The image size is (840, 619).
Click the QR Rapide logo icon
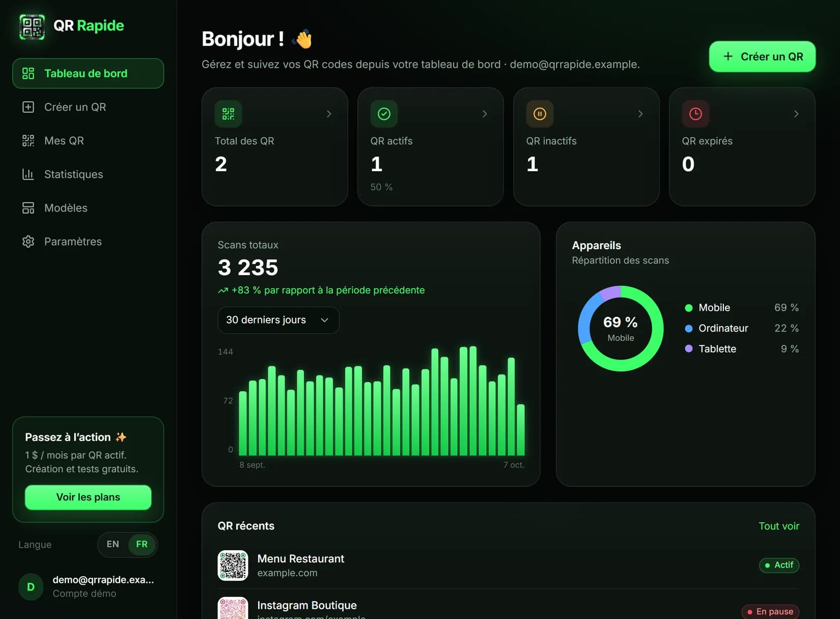click(x=32, y=26)
